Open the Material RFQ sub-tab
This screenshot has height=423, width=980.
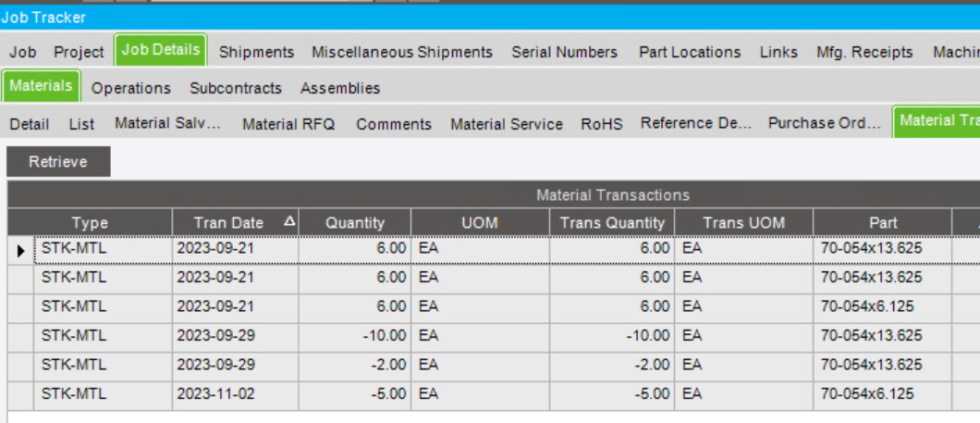[x=288, y=124]
